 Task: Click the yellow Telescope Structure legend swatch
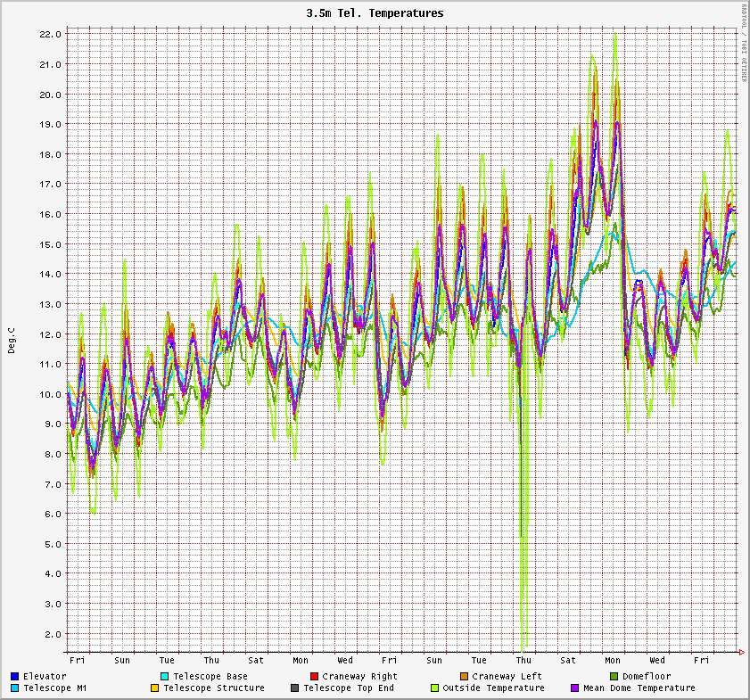pyautogui.click(x=154, y=688)
